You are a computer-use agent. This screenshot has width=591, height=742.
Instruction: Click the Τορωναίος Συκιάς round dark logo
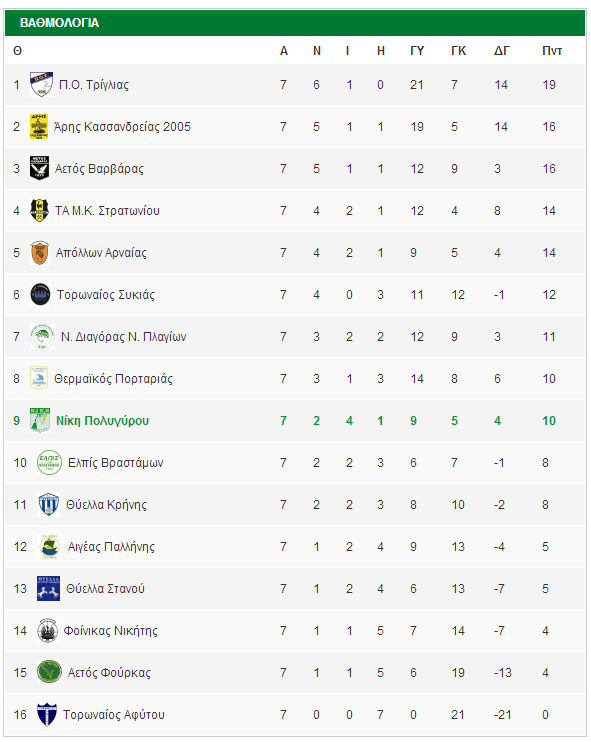pyautogui.click(x=40, y=294)
